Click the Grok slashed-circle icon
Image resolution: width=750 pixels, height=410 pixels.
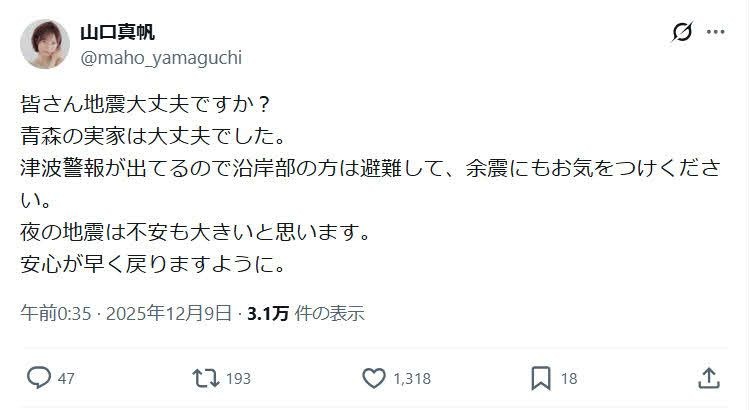[682, 32]
